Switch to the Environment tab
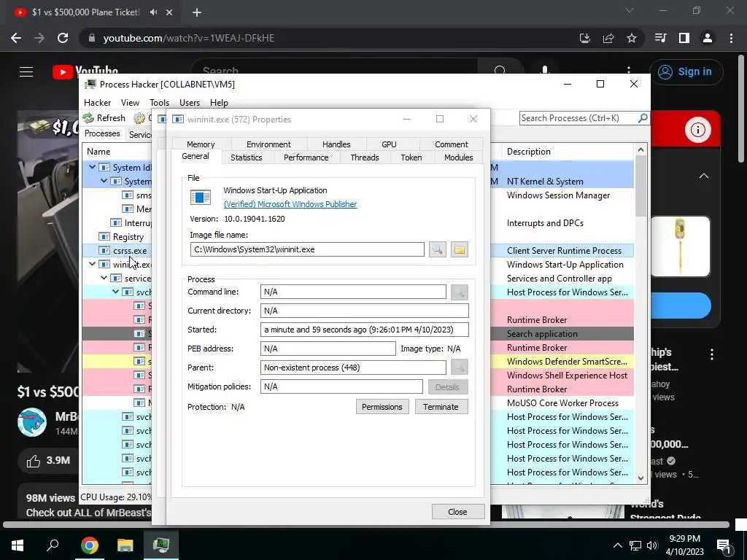Viewport: 747px width, 560px height. [268, 144]
